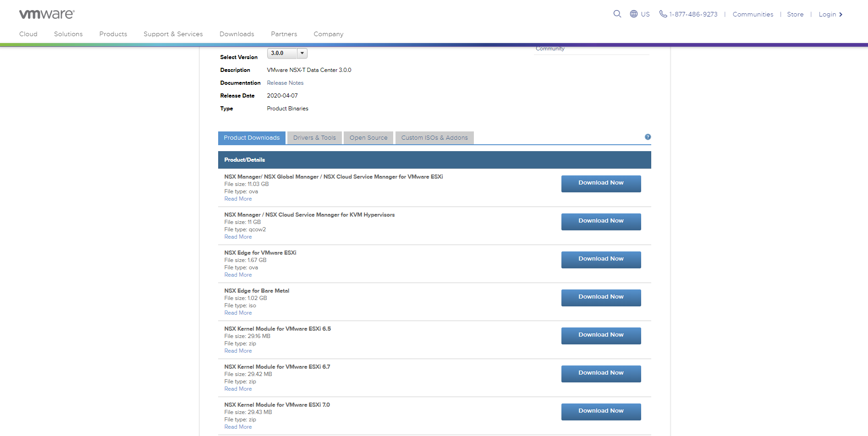Switch to the Drivers & Tools tab
This screenshot has height=436, width=868.
[314, 138]
